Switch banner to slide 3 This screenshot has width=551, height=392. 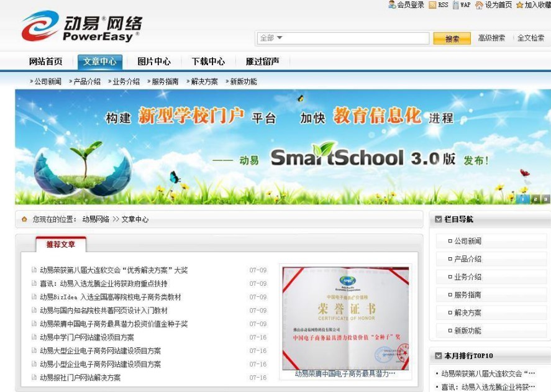(545, 199)
